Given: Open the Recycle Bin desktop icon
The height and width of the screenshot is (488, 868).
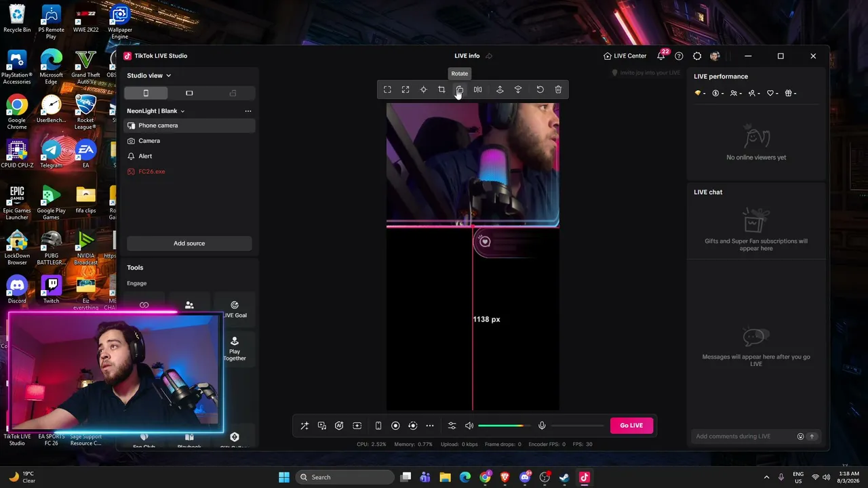Looking at the screenshot, I should [17, 19].
